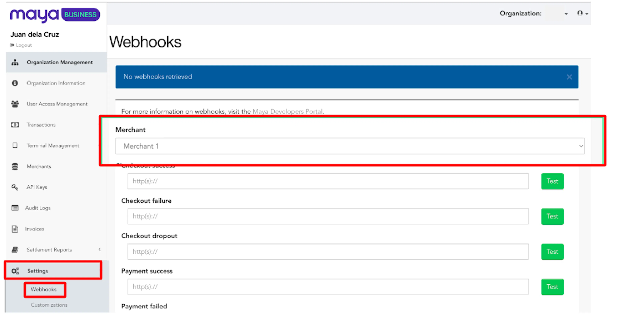The width and height of the screenshot is (644, 325).
Task: Open the Transactions page
Action: 41,125
